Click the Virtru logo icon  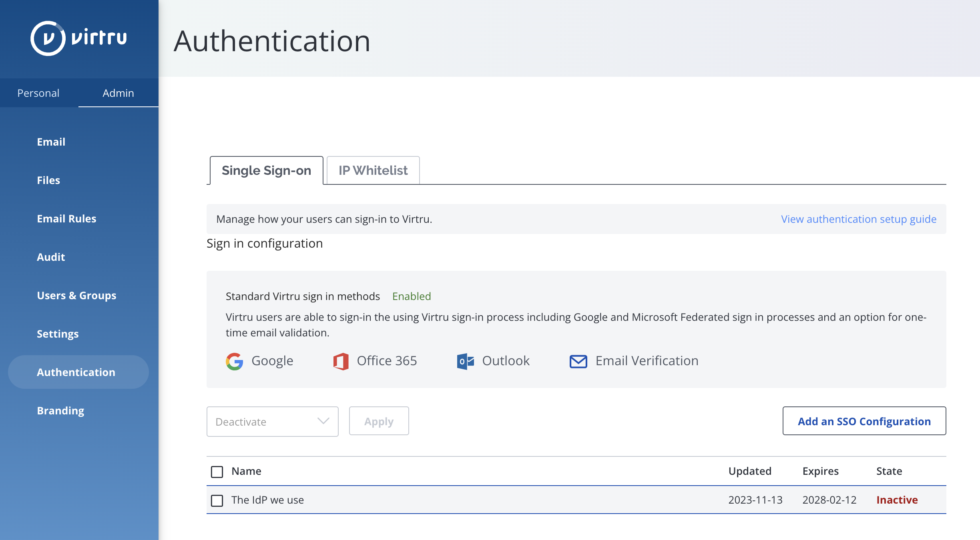point(48,38)
